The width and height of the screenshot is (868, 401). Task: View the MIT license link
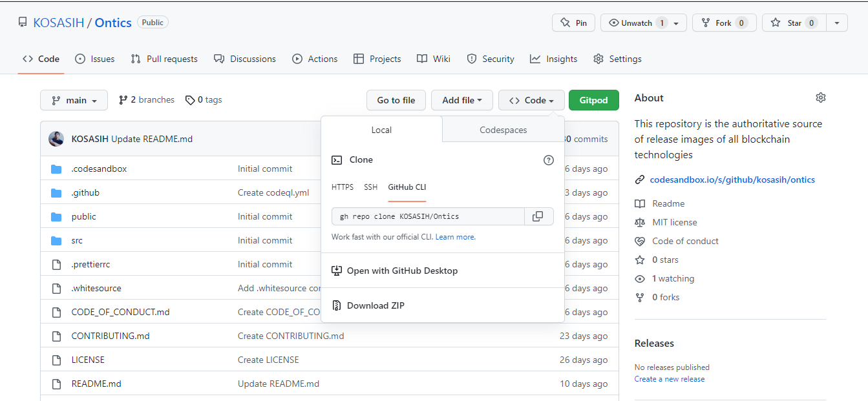666,222
